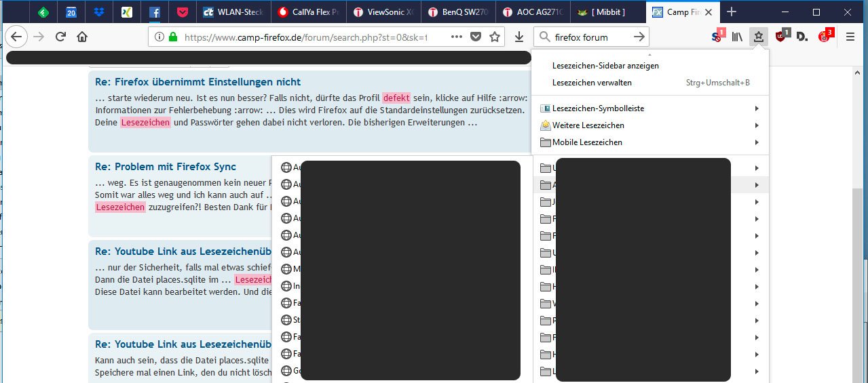The image size is (868, 383).
Task: Open the Firefox hamburger menu
Action: pos(850,37)
